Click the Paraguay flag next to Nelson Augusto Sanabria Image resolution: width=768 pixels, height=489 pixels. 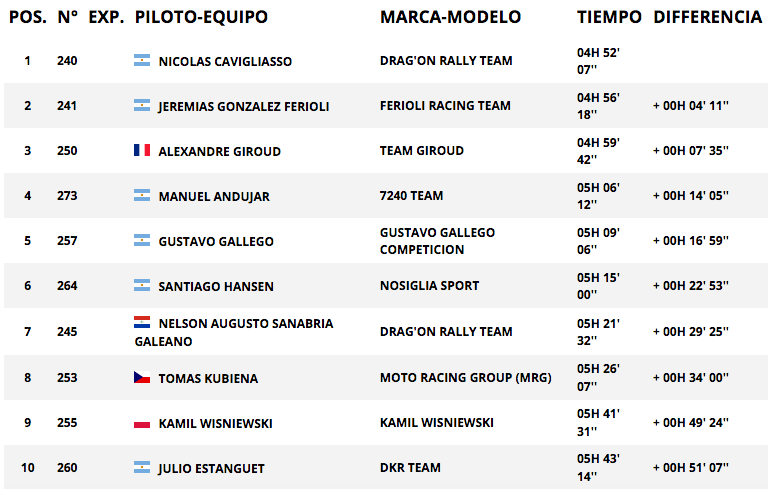[x=142, y=322]
